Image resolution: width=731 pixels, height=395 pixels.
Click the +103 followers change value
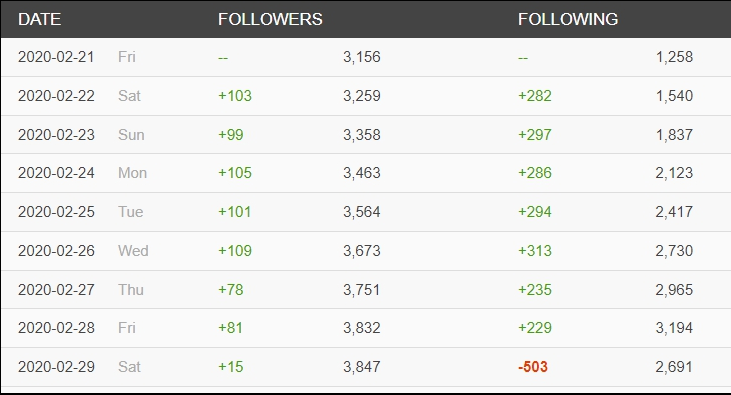pos(235,96)
